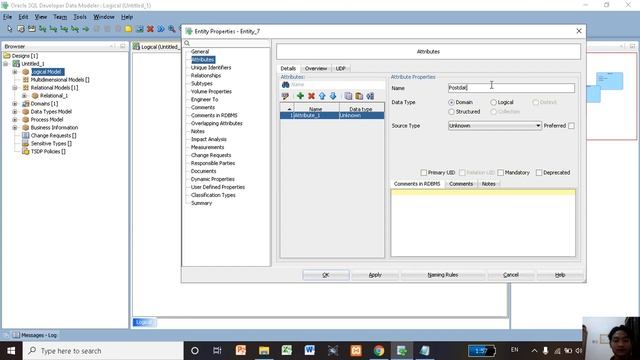Click the zoom magnifier icon in main toolbar
Screen dimensions: 640x360
(172, 29)
